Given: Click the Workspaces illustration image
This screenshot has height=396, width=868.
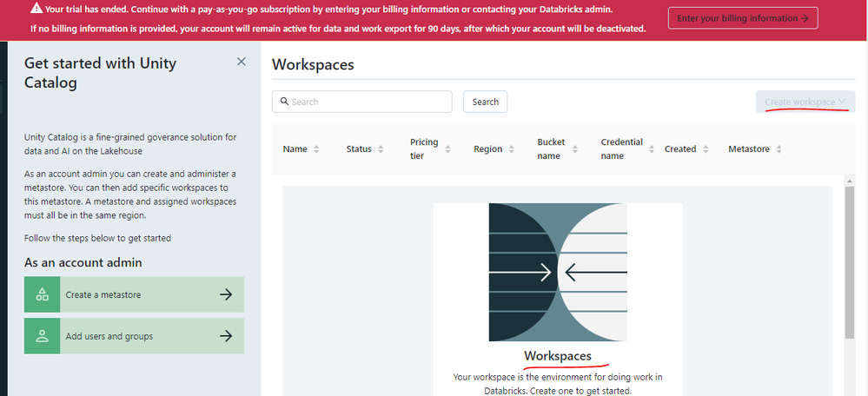Looking at the screenshot, I should click(558, 272).
